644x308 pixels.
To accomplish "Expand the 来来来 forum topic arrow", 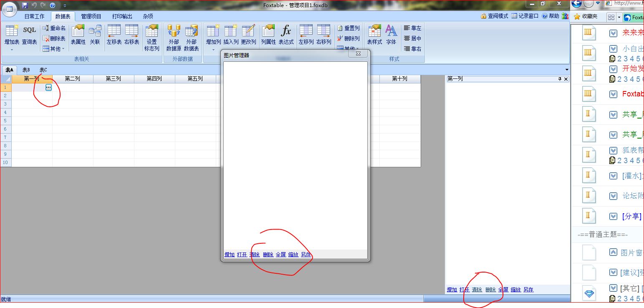I will [613, 33].
